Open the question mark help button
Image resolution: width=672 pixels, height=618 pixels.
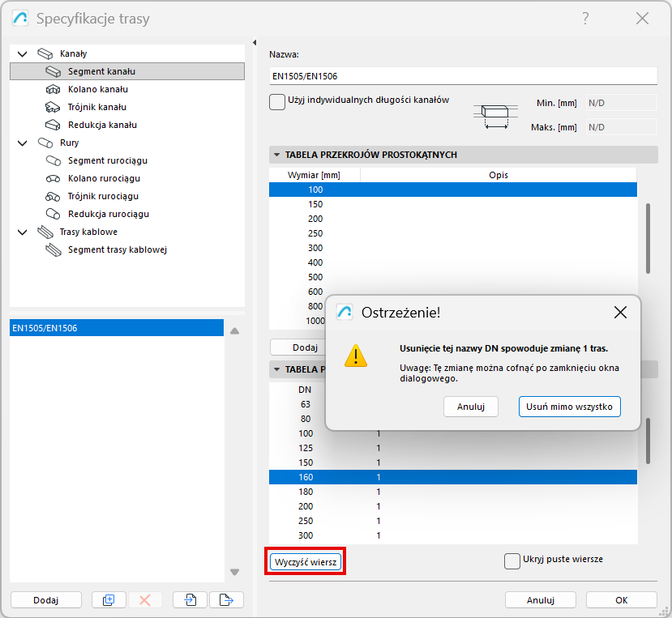click(585, 19)
